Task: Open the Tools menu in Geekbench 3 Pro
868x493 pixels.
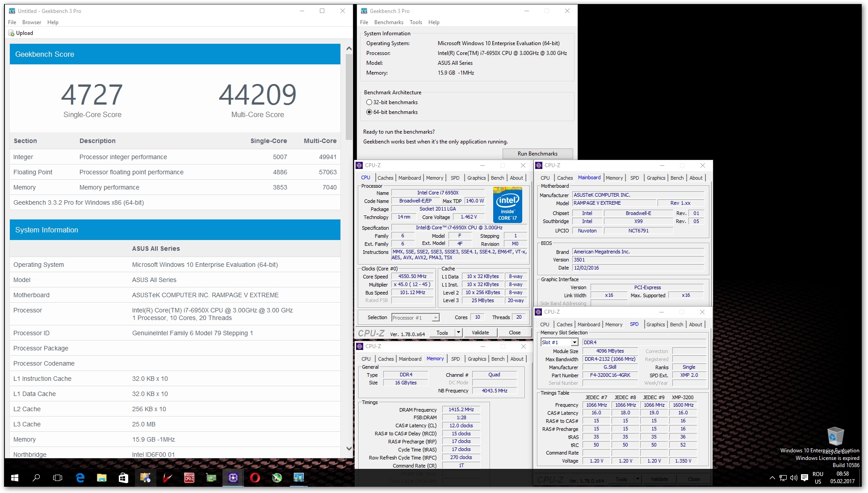Action: pos(416,22)
